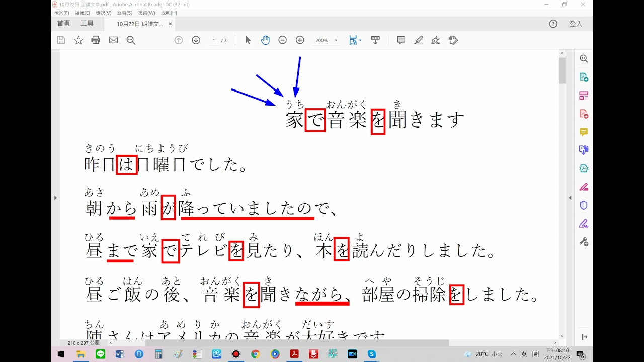Open the search tool in right pane

584,59
